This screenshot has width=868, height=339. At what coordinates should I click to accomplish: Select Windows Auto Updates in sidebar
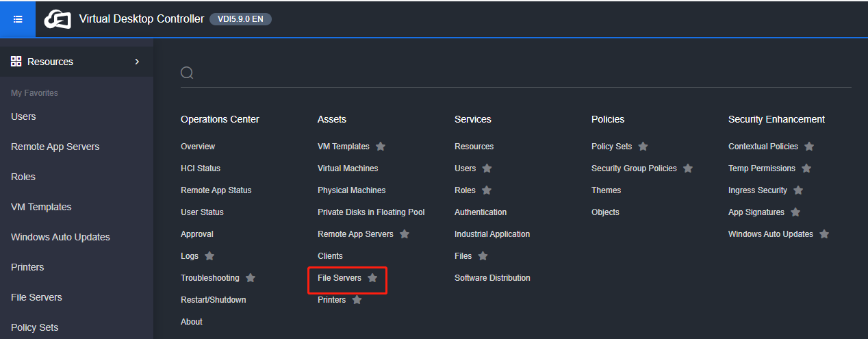pos(60,237)
